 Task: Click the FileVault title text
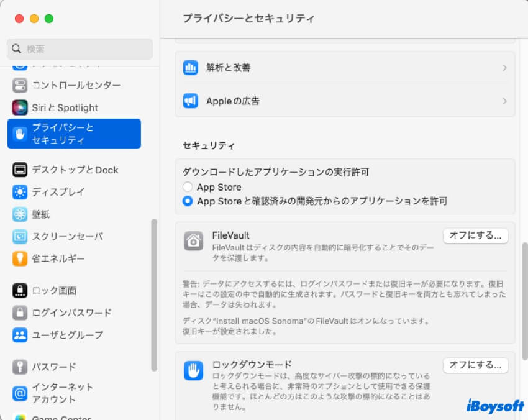pyautogui.click(x=230, y=235)
